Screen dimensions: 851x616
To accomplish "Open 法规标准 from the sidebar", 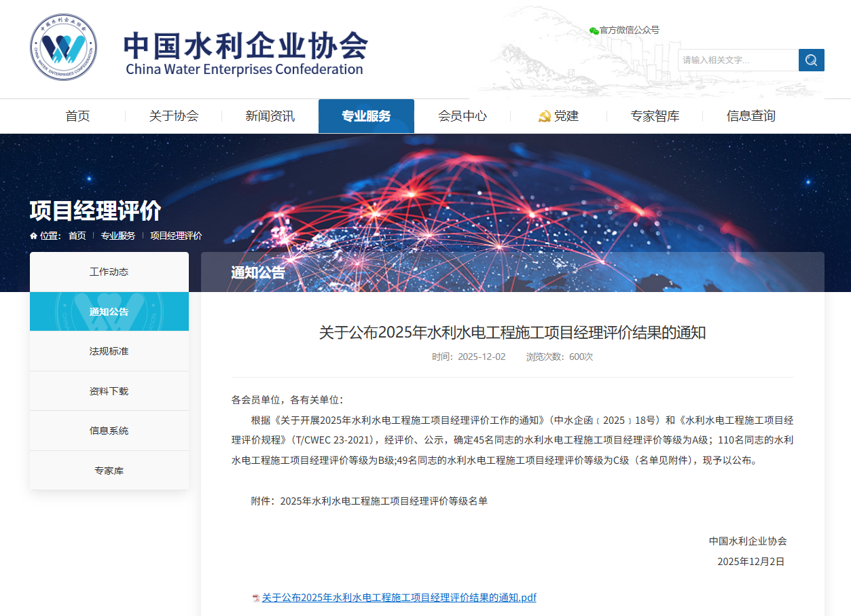I will pyautogui.click(x=109, y=350).
